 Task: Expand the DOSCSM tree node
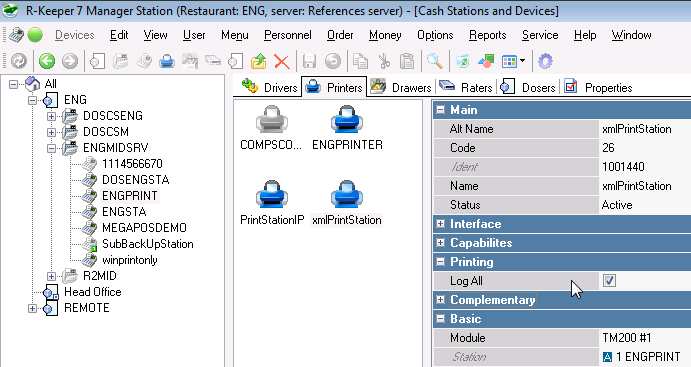pyautogui.click(x=51, y=132)
